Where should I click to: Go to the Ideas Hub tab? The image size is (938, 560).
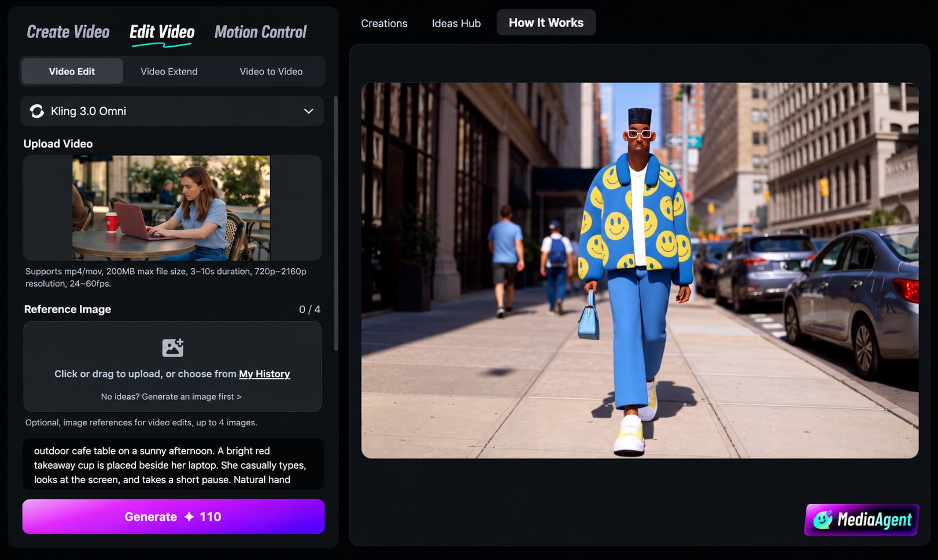point(456,23)
